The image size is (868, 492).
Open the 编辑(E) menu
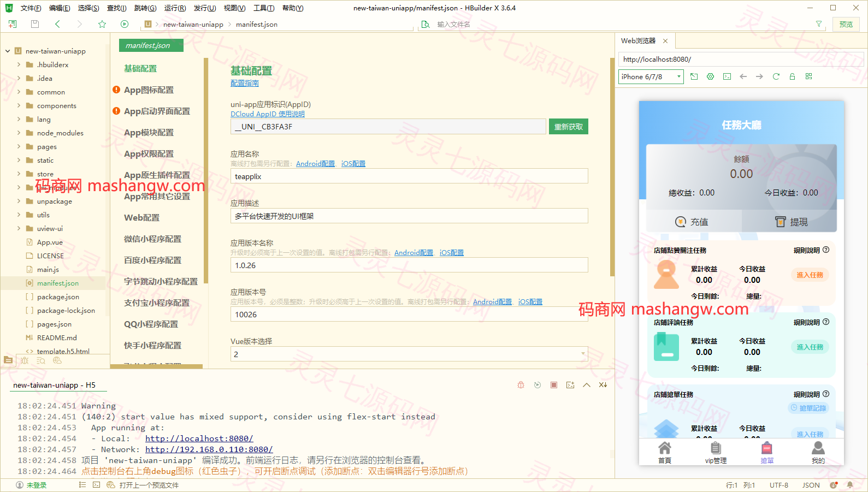click(60, 8)
